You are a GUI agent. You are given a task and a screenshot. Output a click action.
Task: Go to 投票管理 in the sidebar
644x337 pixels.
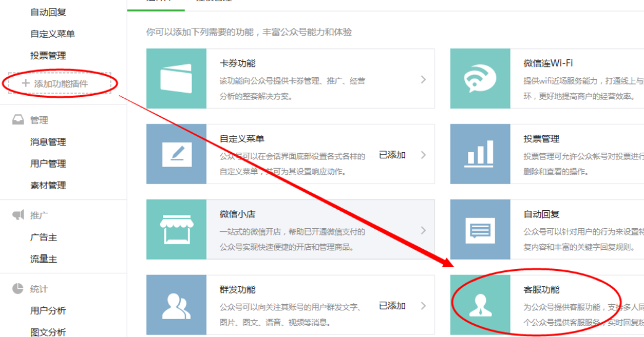[48, 55]
